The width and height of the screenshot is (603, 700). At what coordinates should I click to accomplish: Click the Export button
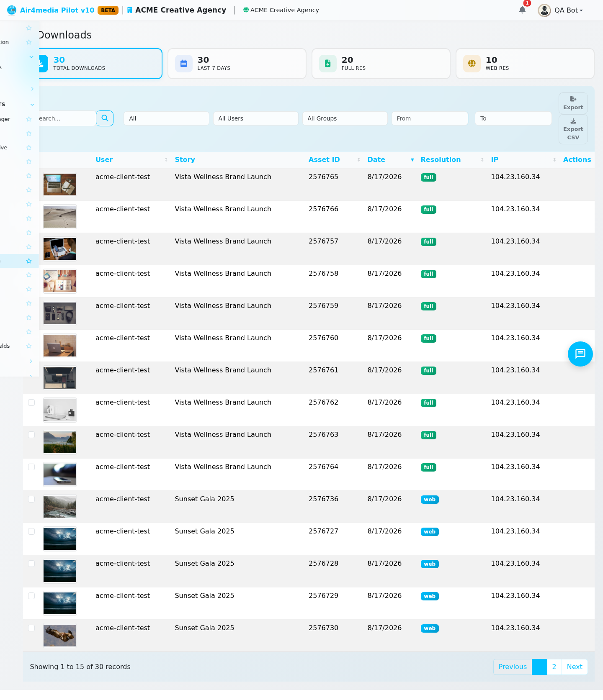(x=573, y=103)
